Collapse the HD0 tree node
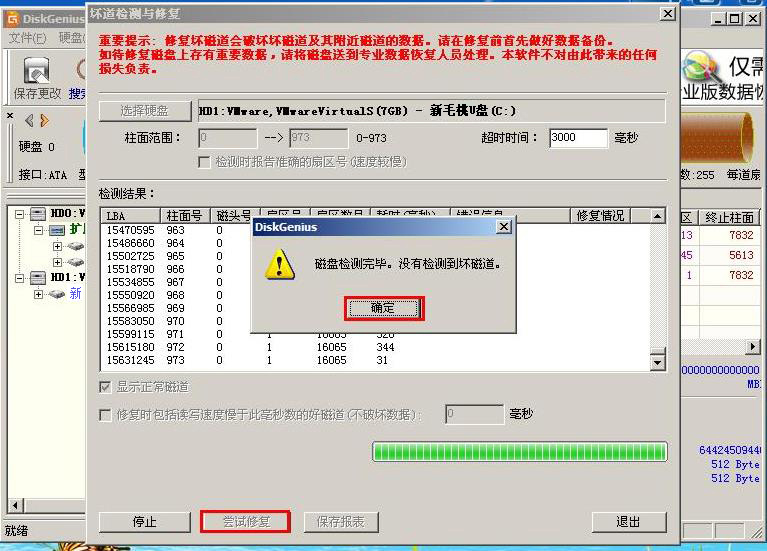Image resolution: width=767 pixels, height=551 pixels. 19,214
